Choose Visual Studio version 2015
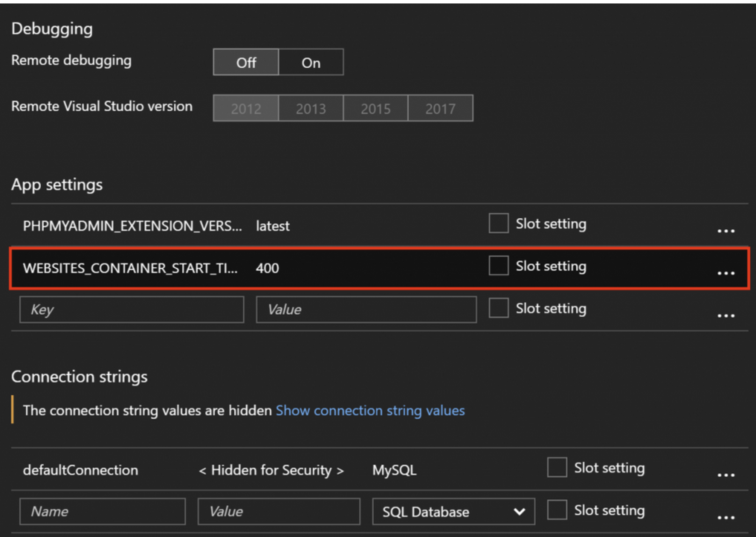 coord(376,109)
